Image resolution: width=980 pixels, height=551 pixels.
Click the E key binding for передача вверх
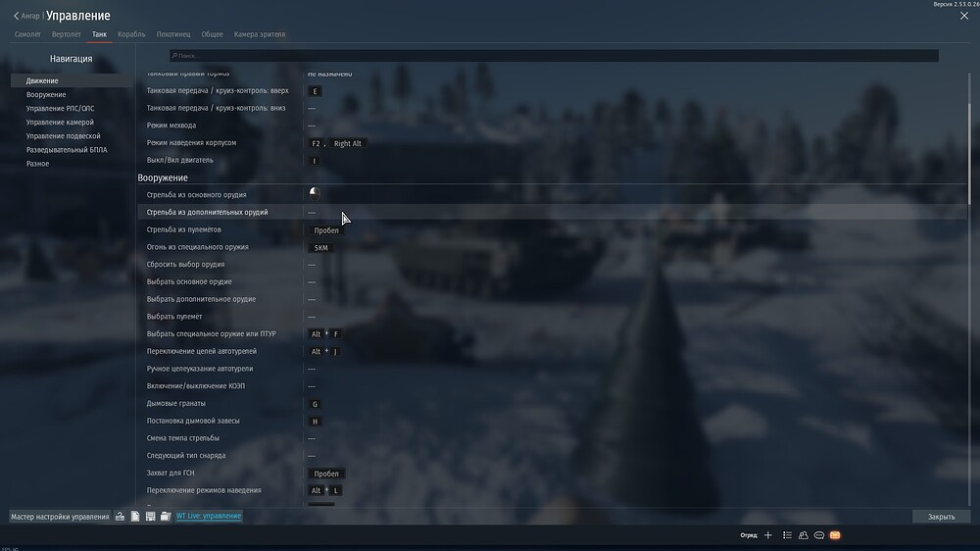[x=315, y=91]
